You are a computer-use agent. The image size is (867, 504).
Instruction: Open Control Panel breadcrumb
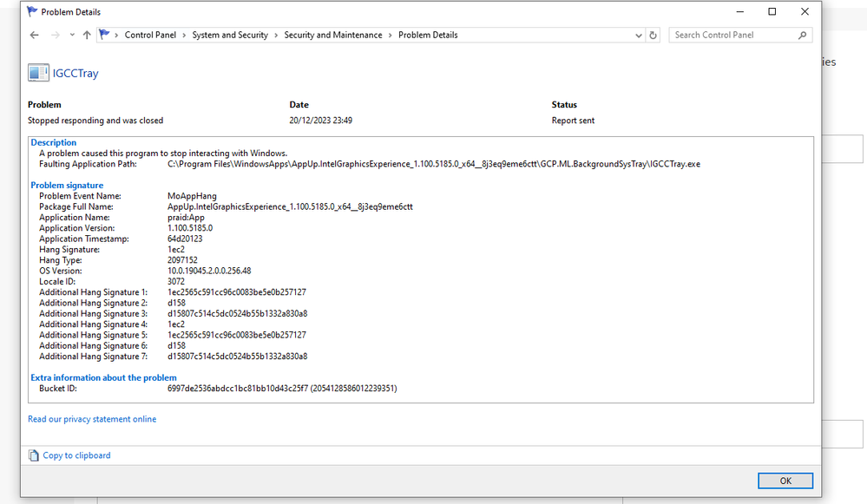(x=150, y=35)
